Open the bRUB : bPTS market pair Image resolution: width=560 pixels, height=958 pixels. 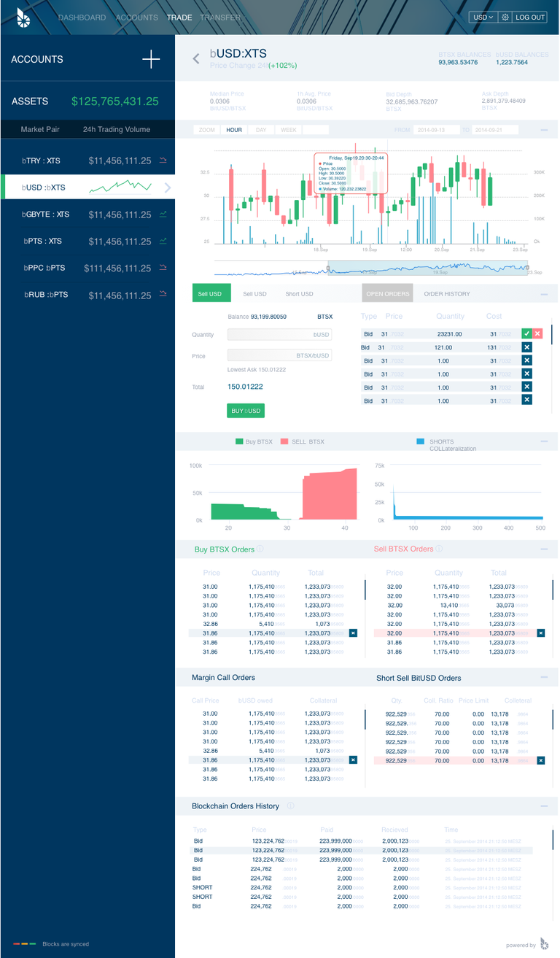tap(87, 295)
